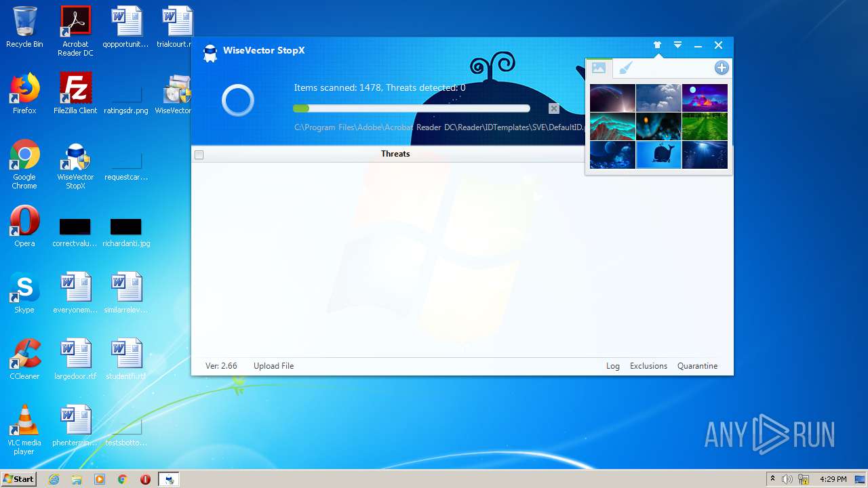Screen dimensions: 868x488
Task: Open the CCleaner desktop shortcut
Action: pyautogui.click(x=24, y=359)
